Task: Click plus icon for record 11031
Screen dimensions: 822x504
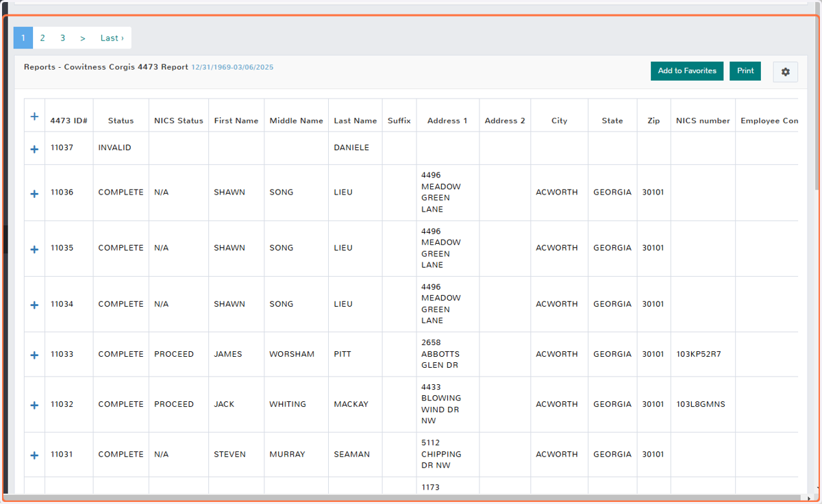Action: click(x=34, y=455)
